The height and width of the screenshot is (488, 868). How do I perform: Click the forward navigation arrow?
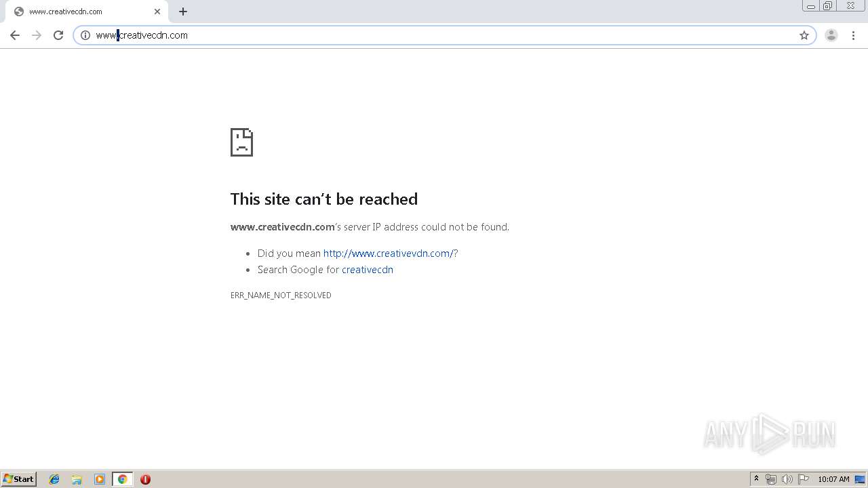(37, 35)
